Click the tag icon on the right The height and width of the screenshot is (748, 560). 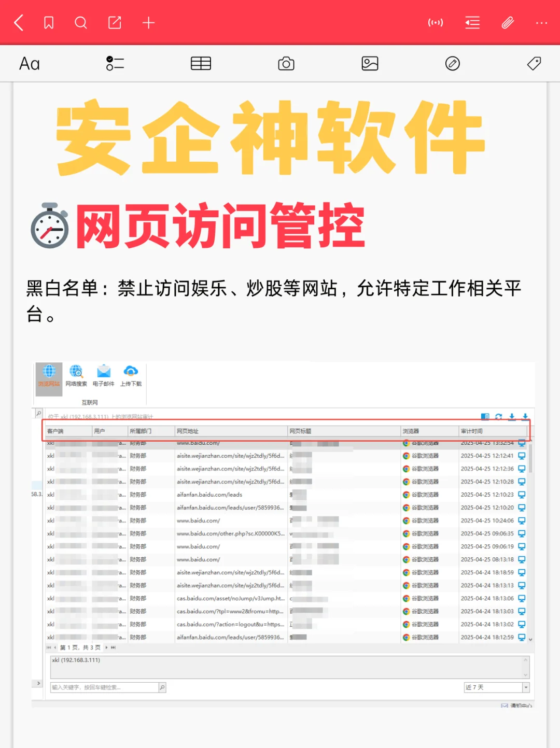534,64
